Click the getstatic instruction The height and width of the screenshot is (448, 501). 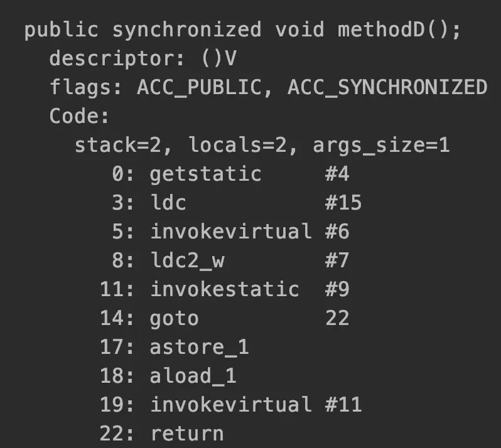[x=205, y=174]
